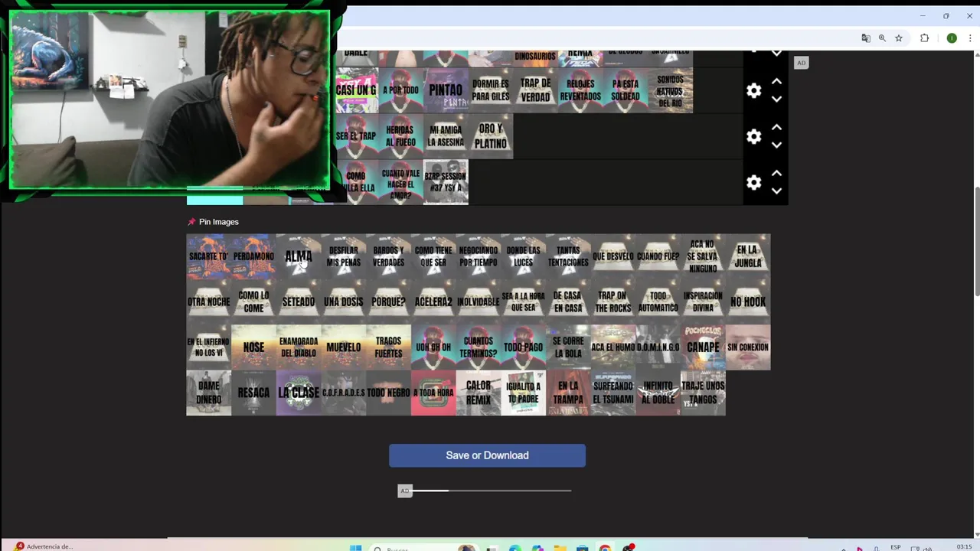This screenshot has height=551, width=980.
Task: Move the CASI UN G row down
Action: pos(776,99)
